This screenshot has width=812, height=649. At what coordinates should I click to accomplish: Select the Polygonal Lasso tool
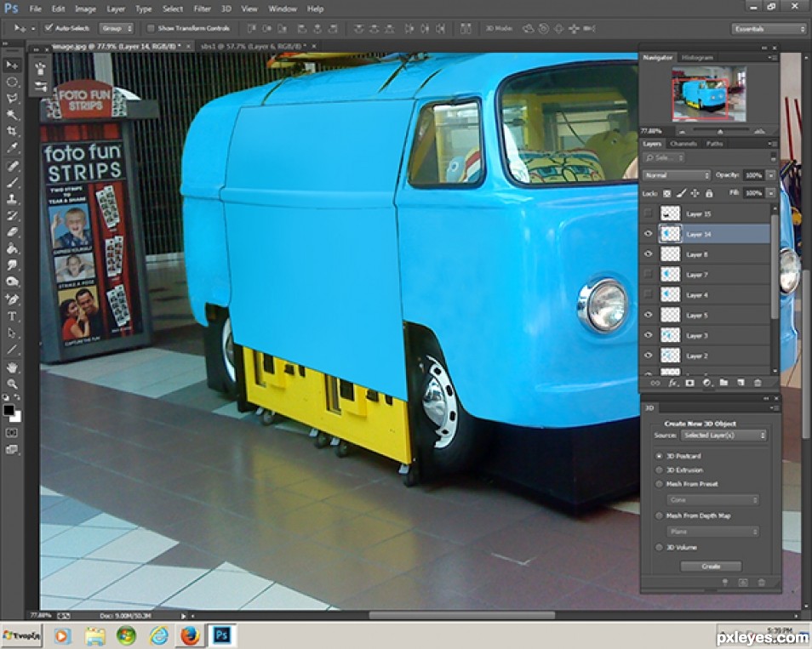click(11, 99)
